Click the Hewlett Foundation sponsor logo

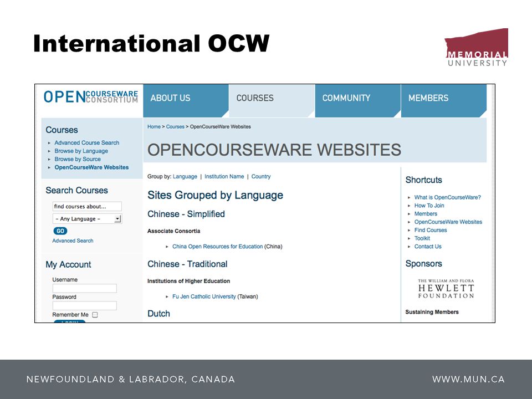[x=446, y=289]
